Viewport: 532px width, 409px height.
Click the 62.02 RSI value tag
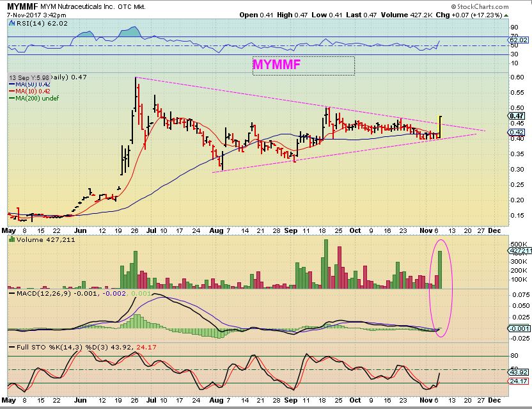[519, 40]
